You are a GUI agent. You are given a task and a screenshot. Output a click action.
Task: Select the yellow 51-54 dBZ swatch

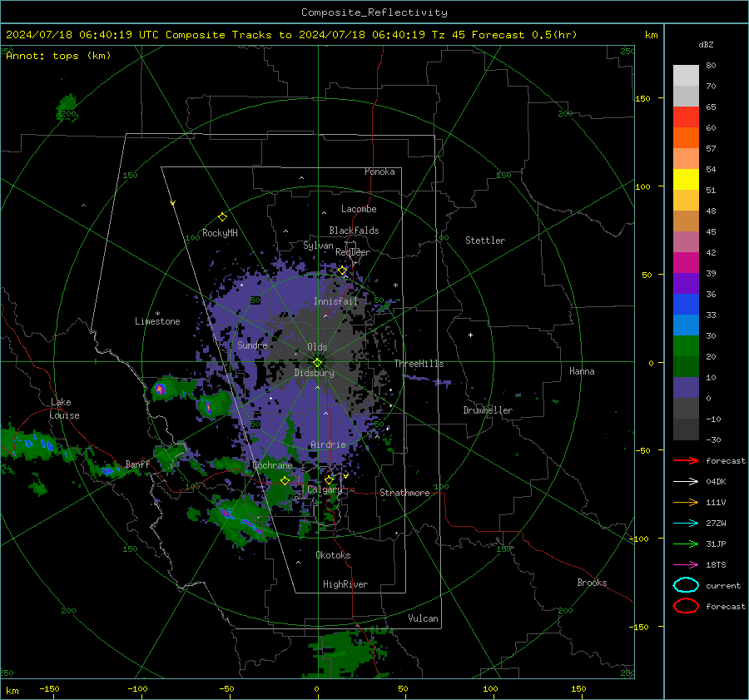click(686, 180)
